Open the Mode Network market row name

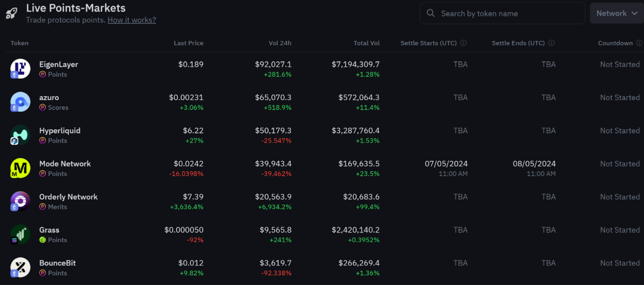click(x=65, y=164)
